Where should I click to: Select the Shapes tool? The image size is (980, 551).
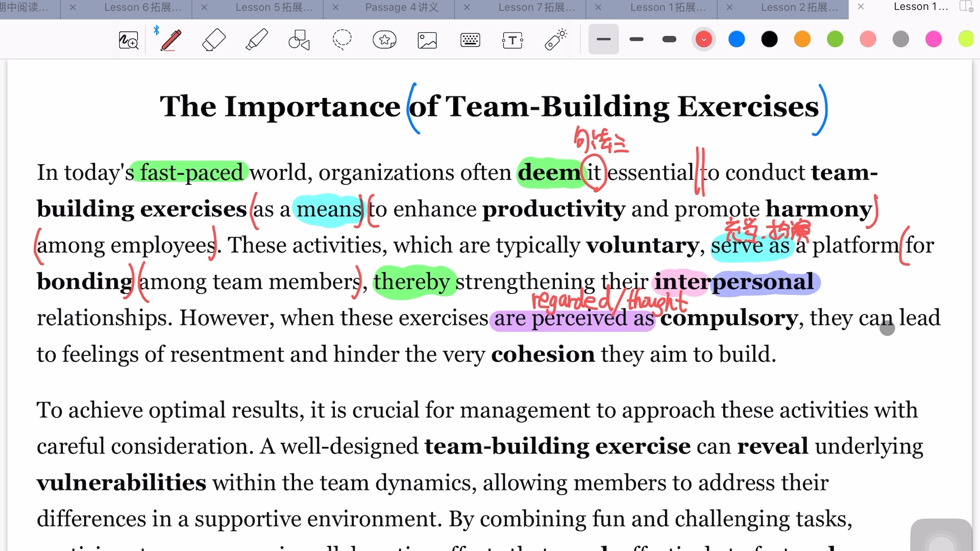(299, 40)
